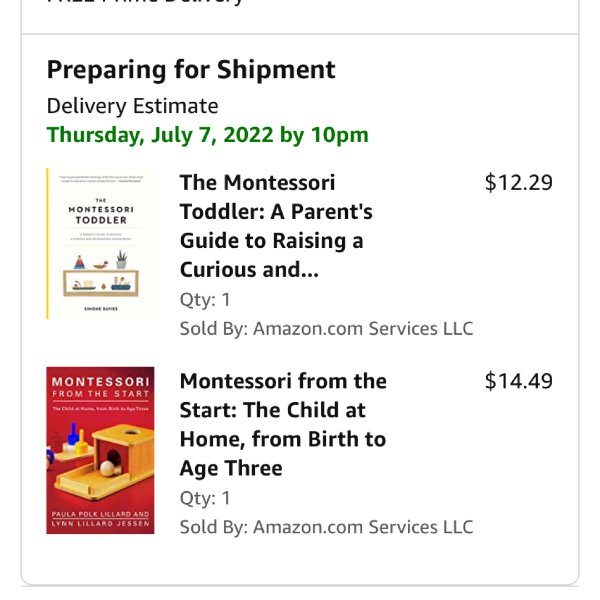Image resolution: width=600 pixels, height=600 pixels.
Task: Open "Montessori from the Start" title link
Action: (283, 424)
